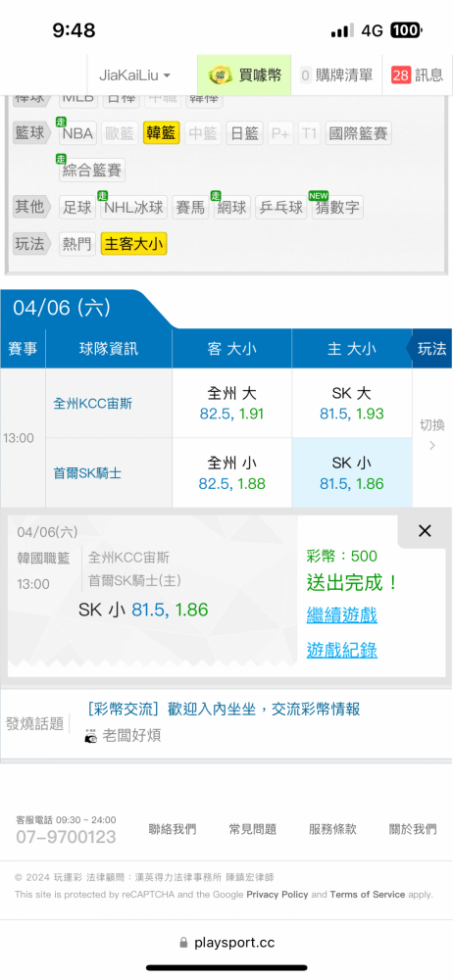Select the NBA league filter
This screenshot has width=453, height=980.
pos(77,133)
